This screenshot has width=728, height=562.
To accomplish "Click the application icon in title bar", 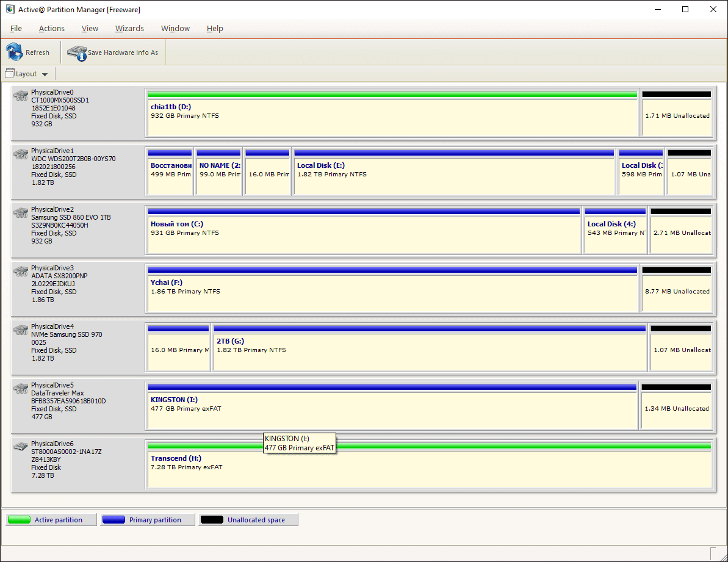I will [10, 9].
